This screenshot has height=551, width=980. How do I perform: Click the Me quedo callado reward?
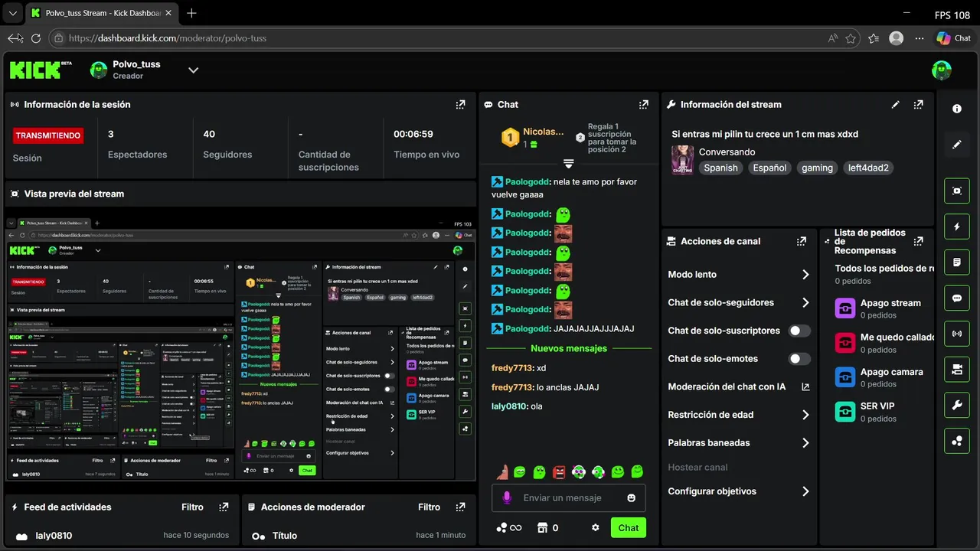coord(884,343)
